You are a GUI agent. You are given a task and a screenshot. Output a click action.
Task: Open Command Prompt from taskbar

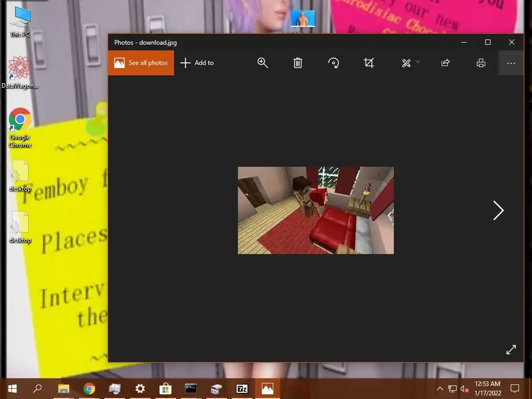pos(191,389)
